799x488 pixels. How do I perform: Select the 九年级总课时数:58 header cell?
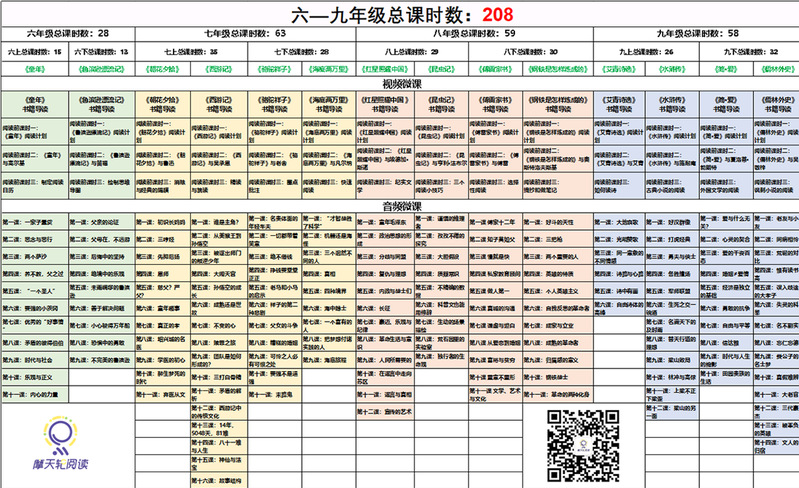click(x=697, y=34)
